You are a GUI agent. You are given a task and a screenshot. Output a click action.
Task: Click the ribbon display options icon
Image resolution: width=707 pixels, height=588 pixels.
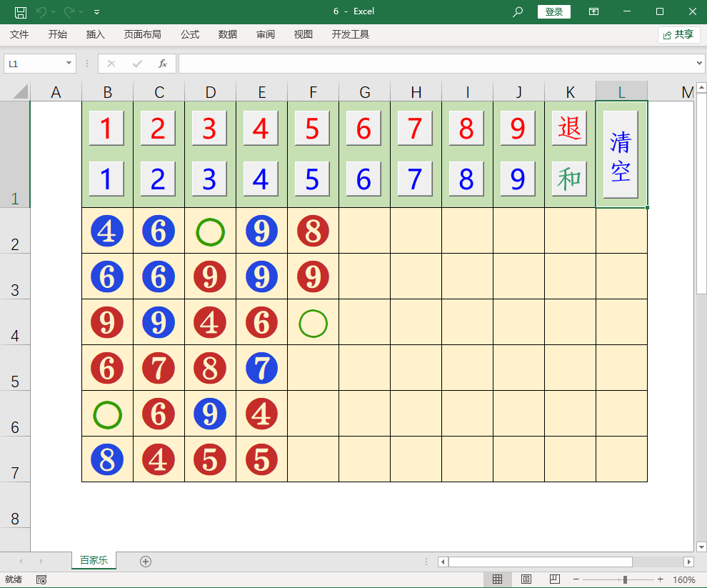click(593, 11)
